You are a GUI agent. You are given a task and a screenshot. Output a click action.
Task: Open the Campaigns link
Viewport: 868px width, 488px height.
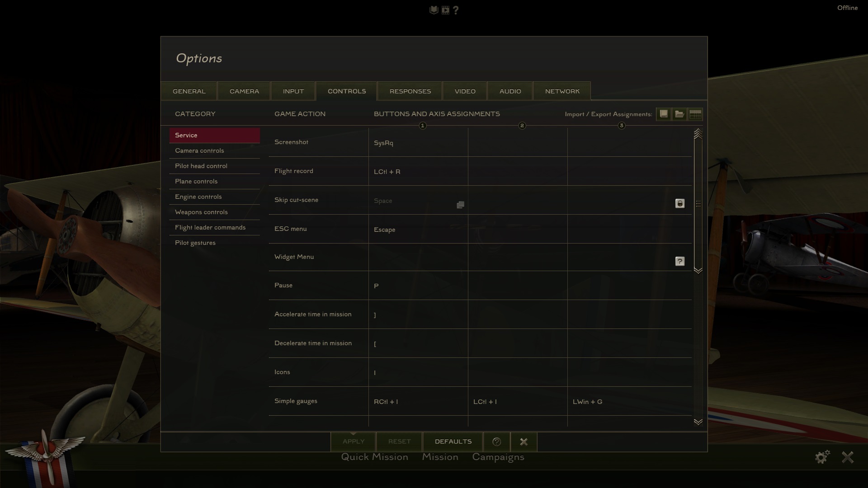[498, 457]
